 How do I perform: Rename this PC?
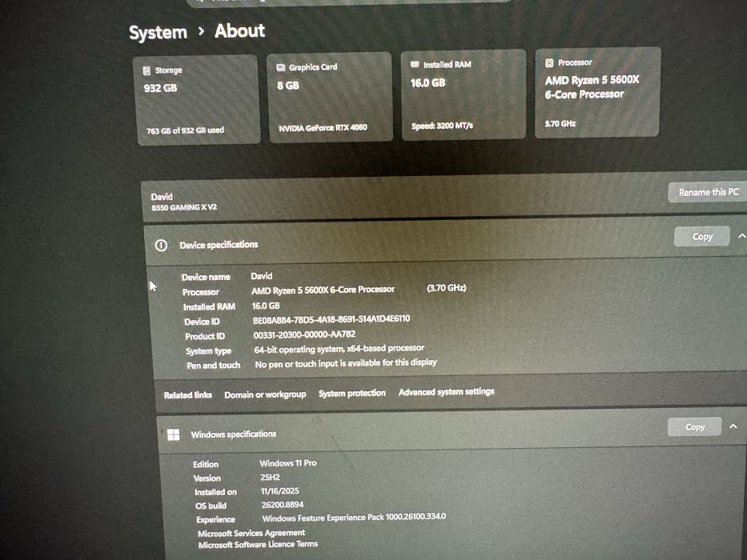click(x=709, y=192)
